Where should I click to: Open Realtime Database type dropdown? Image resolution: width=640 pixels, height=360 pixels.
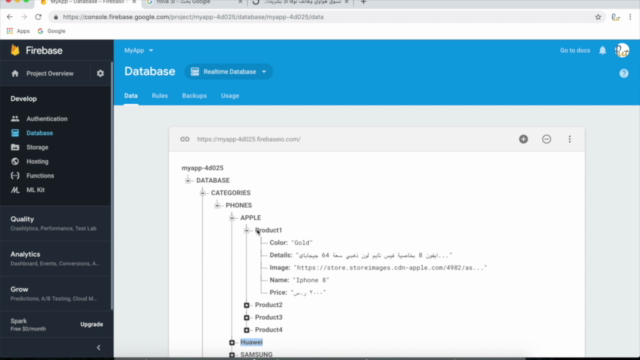pyautogui.click(x=229, y=72)
